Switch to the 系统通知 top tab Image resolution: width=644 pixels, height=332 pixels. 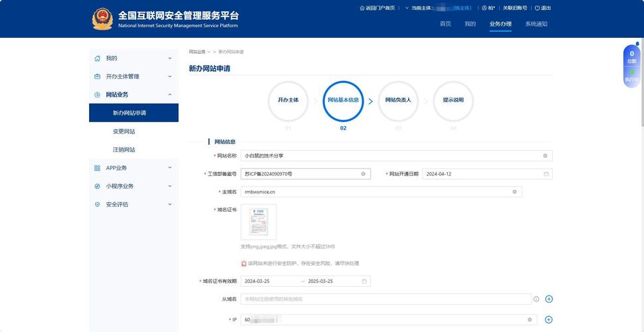536,24
